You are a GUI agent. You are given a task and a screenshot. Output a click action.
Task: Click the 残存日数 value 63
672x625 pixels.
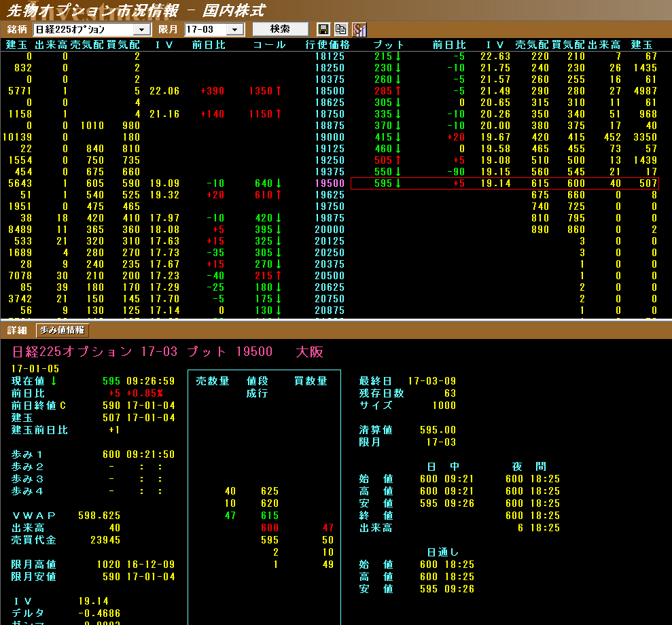pos(450,393)
